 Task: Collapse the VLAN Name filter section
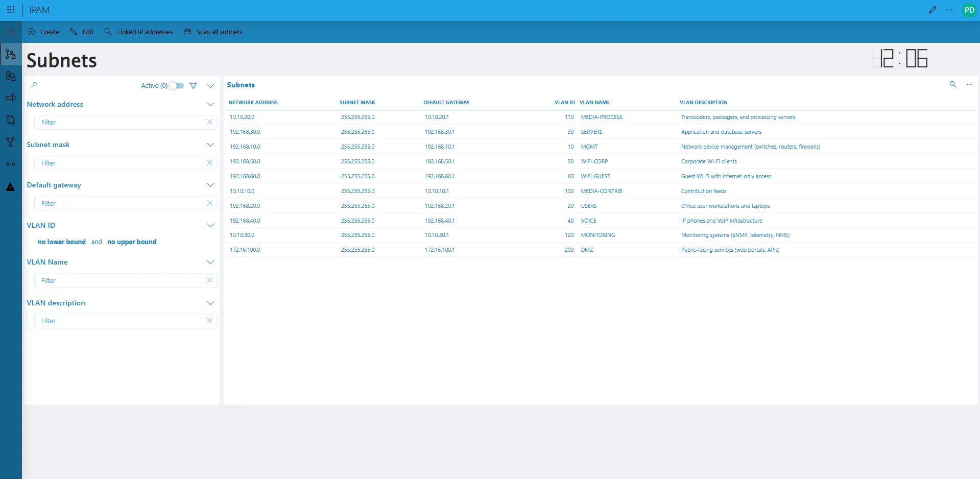[x=210, y=262]
